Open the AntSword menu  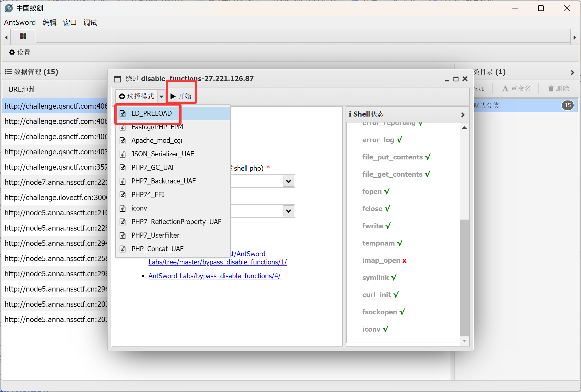pyautogui.click(x=20, y=23)
